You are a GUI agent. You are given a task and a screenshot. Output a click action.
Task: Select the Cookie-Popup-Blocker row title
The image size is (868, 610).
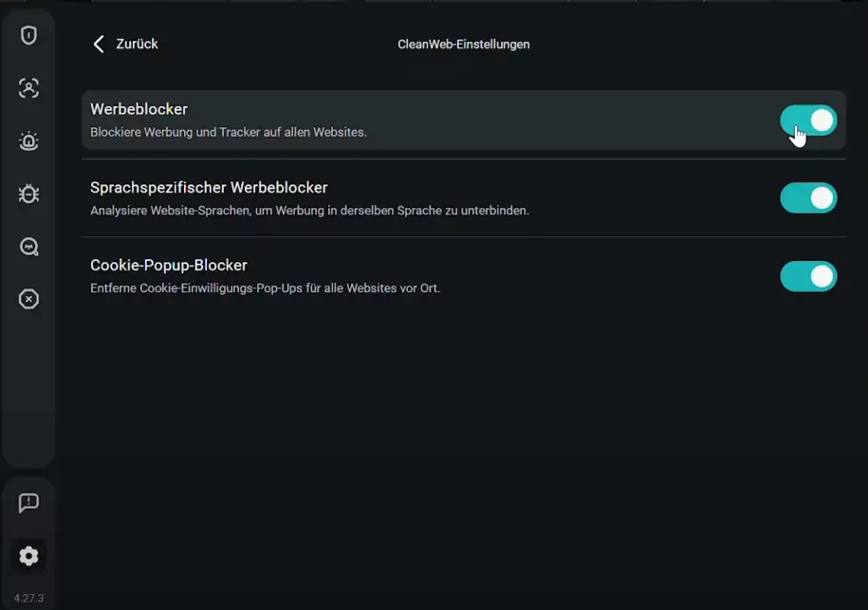click(169, 266)
